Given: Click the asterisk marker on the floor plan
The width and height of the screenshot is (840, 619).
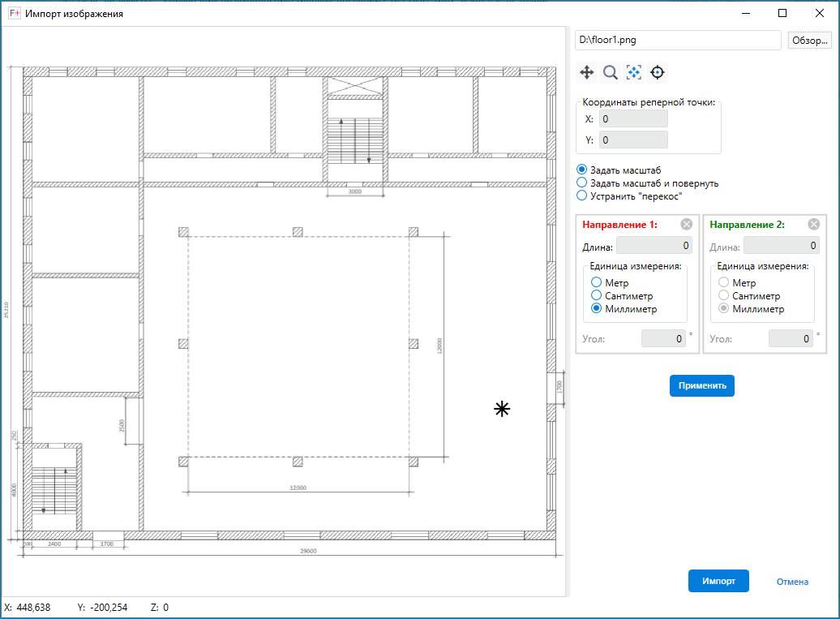Looking at the screenshot, I should (x=502, y=410).
